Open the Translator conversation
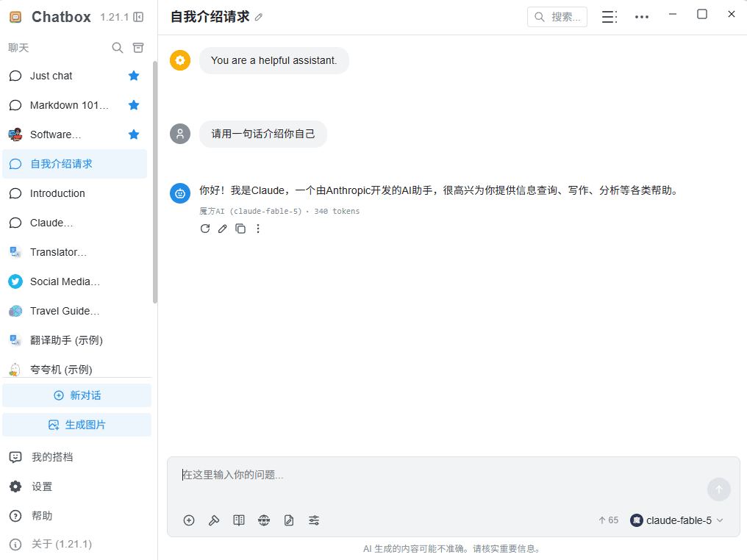The height and width of the screenshot is (560, 747). click(x=75, y=252)
